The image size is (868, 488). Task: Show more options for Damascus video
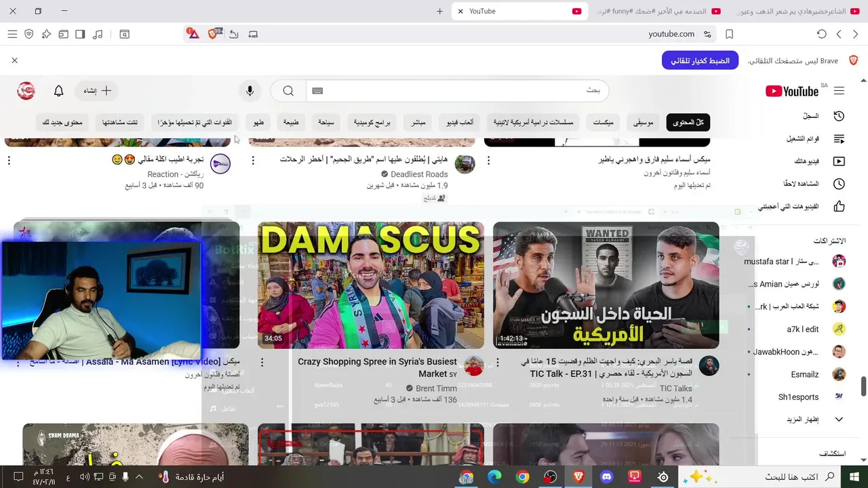point(262,363)
